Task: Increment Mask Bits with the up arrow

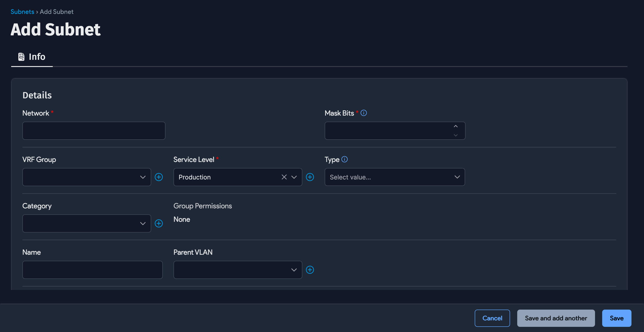Action: [x=455, y=127]
